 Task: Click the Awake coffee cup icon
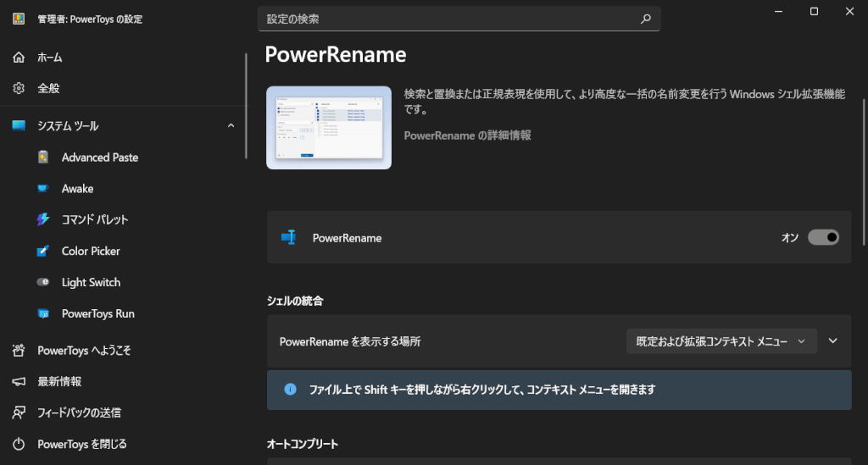coord(43,189)
